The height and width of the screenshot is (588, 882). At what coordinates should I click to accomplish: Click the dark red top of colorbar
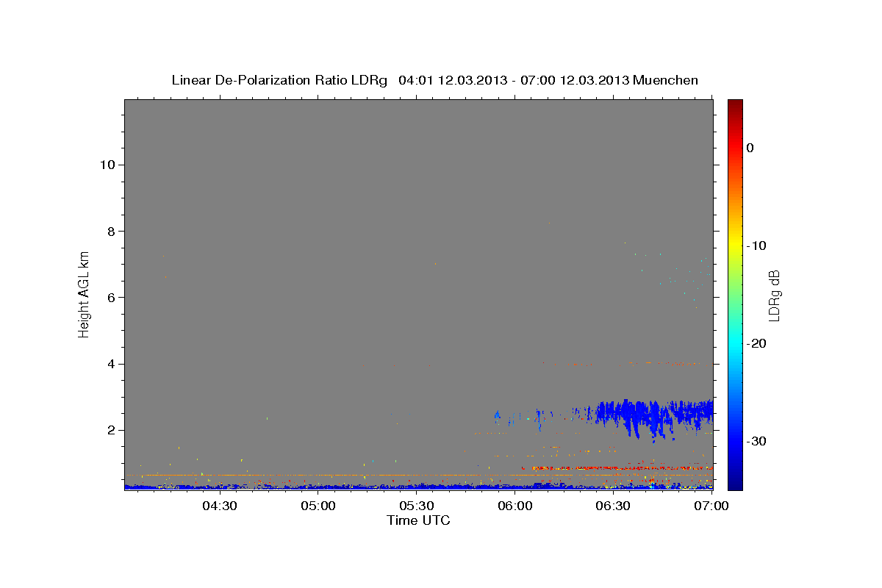735,104
